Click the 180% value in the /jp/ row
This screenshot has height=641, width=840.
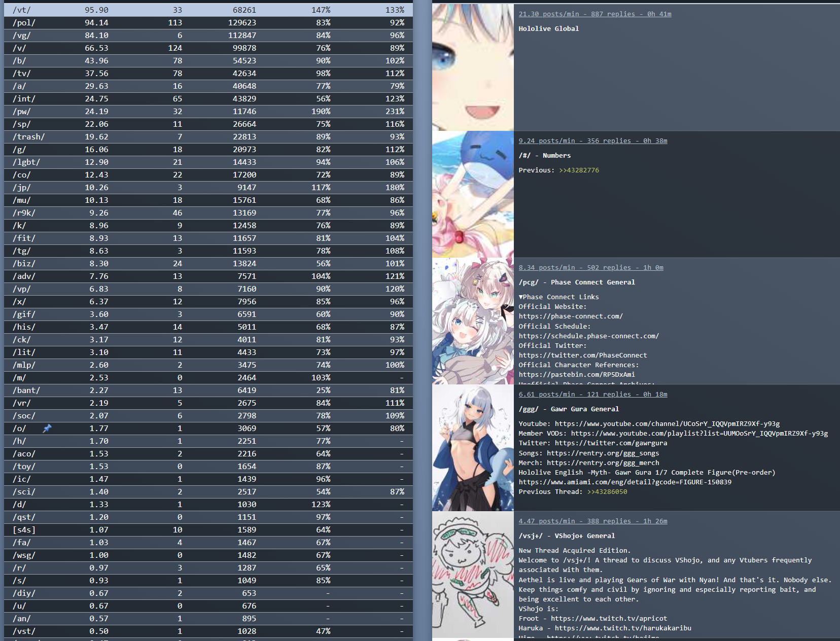pos(395,188)
